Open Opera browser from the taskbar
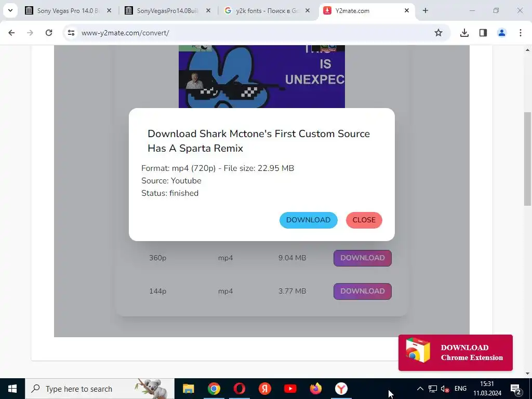 coord(239,389)
